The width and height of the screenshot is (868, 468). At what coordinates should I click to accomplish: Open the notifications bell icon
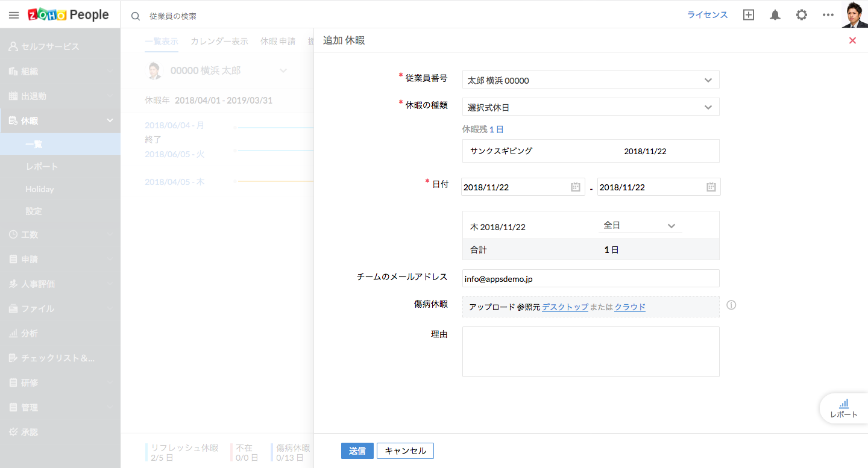point(775,15)
